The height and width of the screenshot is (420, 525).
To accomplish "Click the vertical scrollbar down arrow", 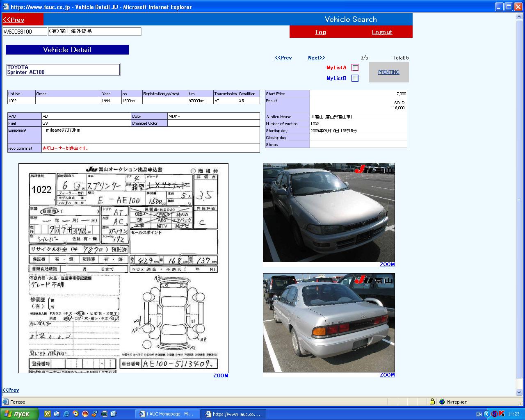I will (x=519, y=393).
